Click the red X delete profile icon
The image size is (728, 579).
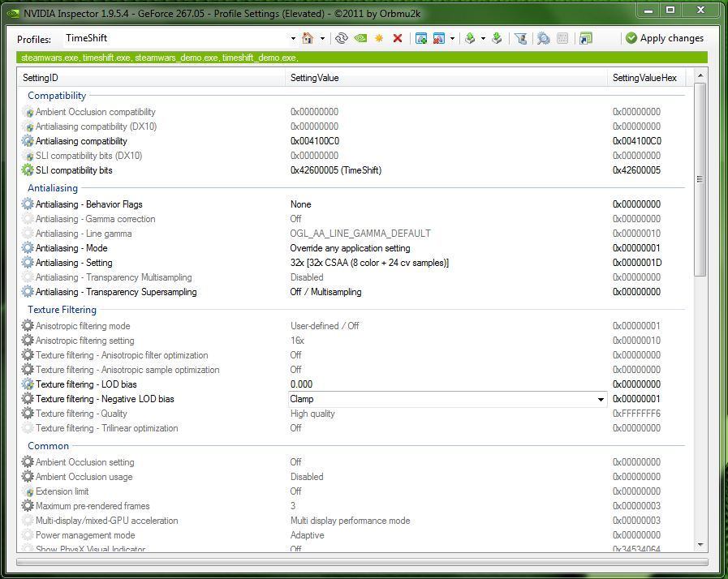point(398,38)
